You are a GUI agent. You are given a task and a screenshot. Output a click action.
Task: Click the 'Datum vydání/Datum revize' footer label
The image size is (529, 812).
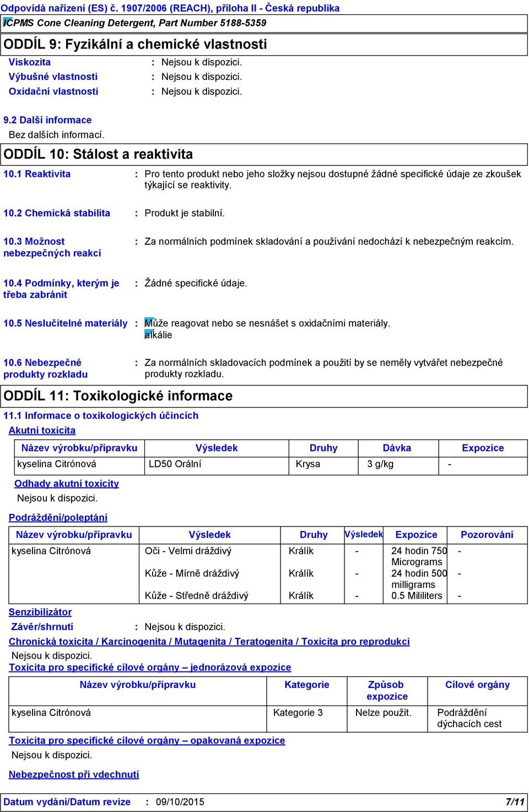click(67, 802)
